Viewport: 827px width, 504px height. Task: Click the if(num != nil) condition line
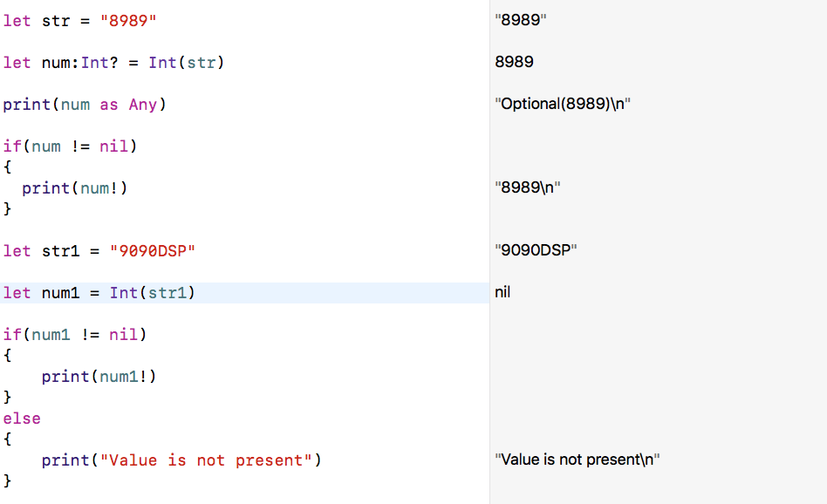click(70, 146)
